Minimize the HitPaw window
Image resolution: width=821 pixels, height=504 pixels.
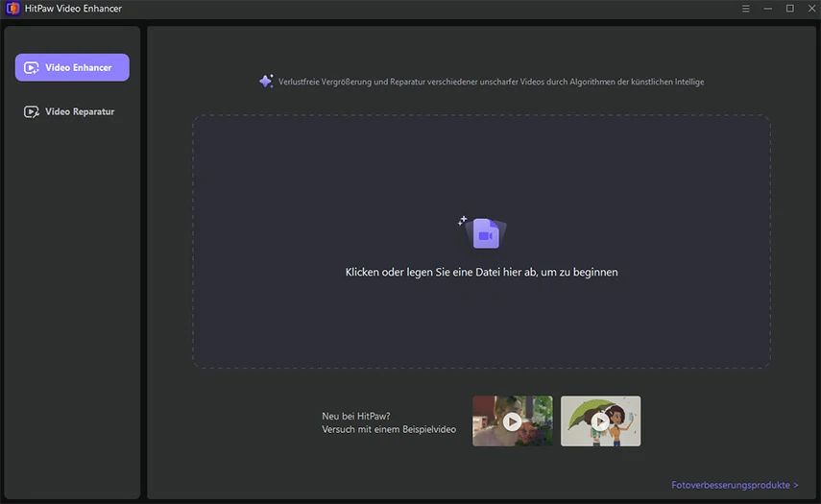[x=767, y=9]
